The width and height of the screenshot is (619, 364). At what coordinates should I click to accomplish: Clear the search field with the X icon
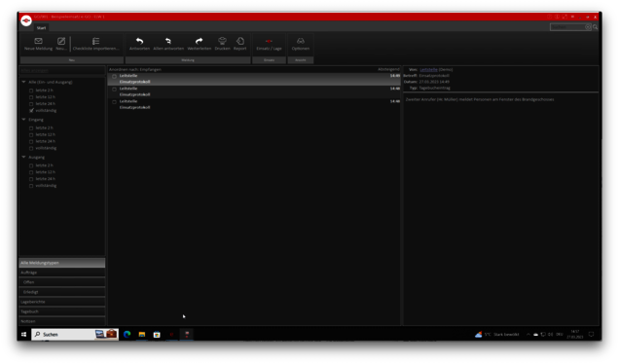(588, 27)
